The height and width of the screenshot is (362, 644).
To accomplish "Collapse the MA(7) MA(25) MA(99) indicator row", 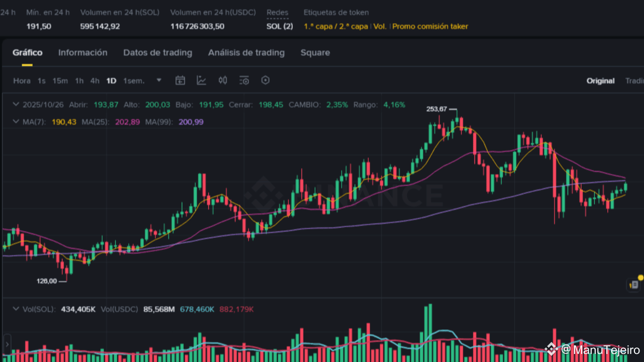I will point(16,122).
